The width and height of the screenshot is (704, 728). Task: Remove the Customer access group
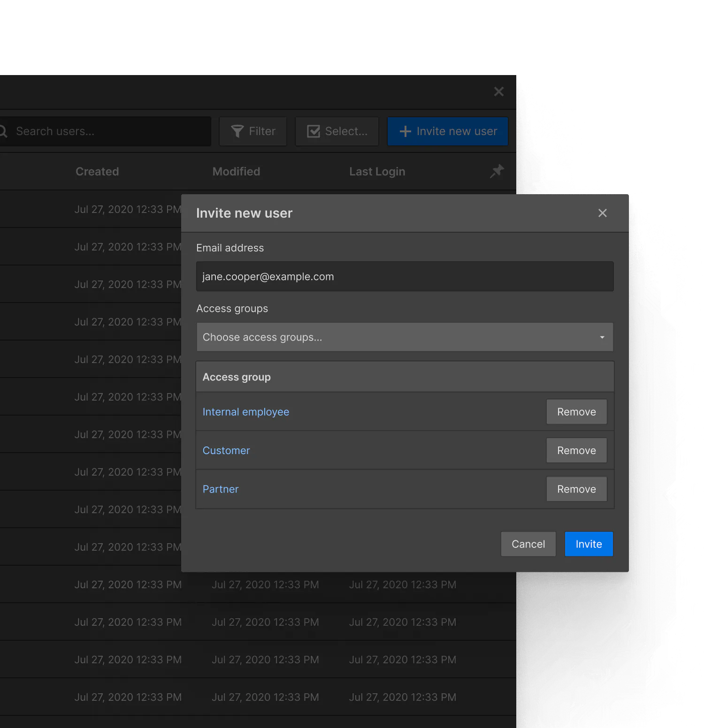576,450
